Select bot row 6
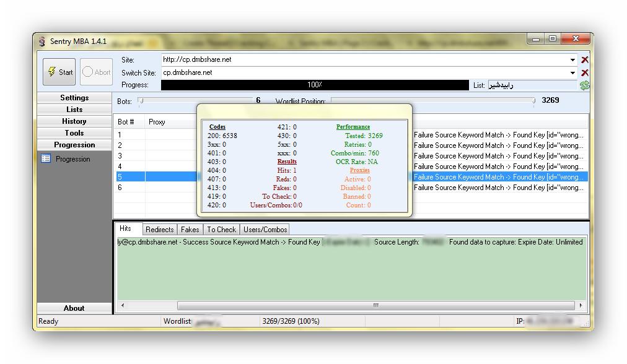The width and height of the screenshot is (627, 364). pyautogui.click(x=351, y=188)
